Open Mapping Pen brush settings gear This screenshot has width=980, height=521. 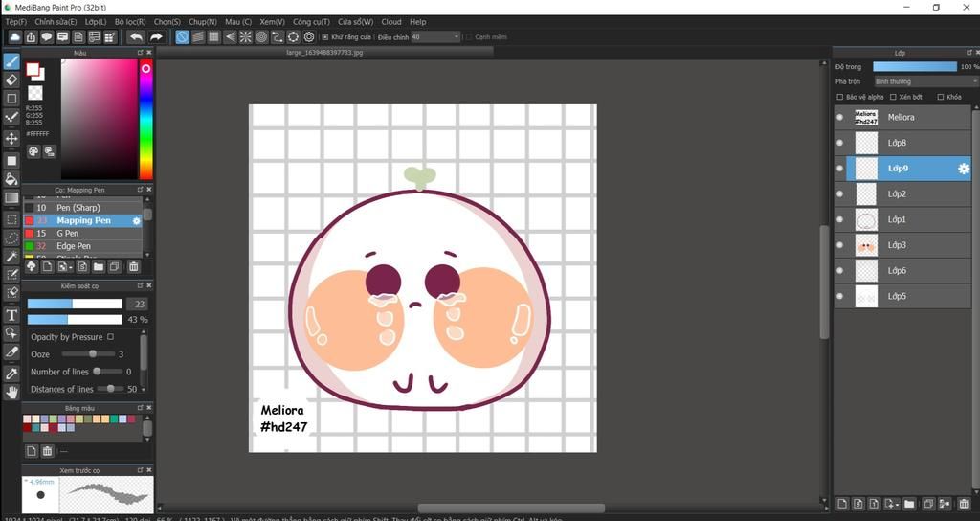136,221
